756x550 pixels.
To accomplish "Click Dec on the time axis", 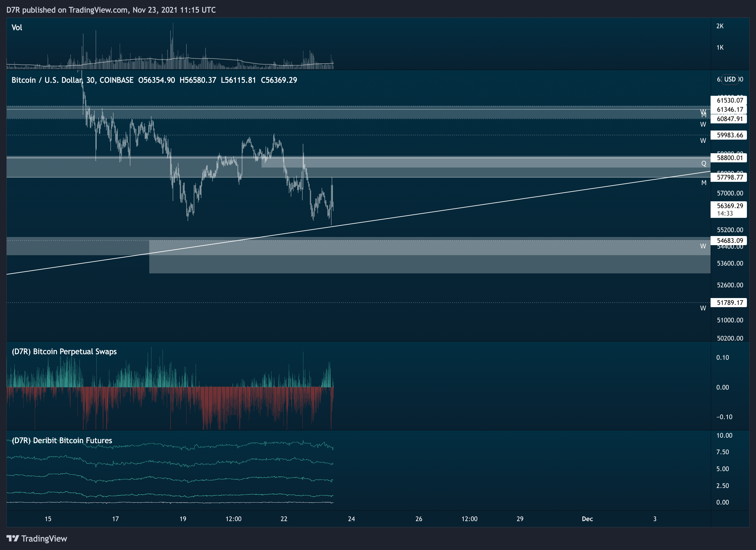I will click(587, 519).
